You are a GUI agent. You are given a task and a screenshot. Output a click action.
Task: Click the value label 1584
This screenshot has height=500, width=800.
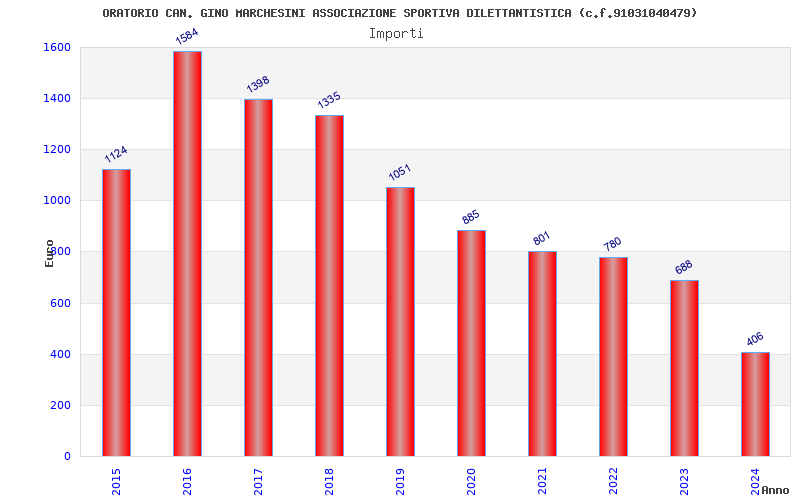187,36
